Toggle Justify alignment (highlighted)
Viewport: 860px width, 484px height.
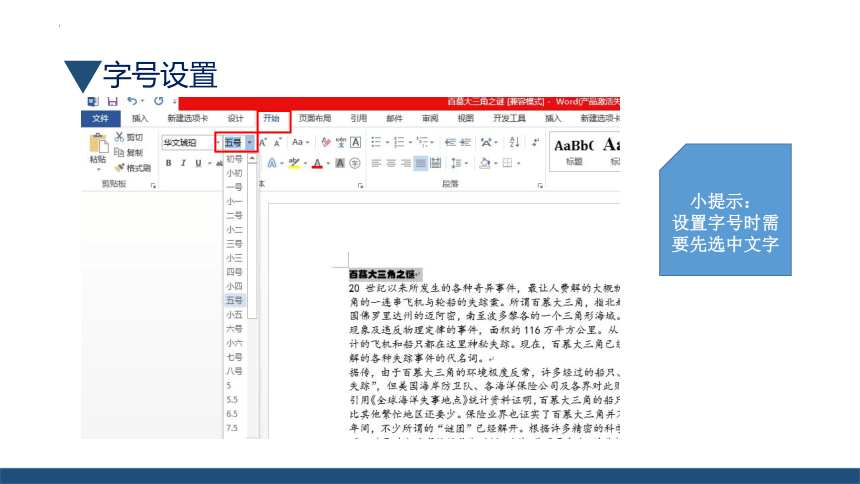pyautogui.click(x=421, y=163)
